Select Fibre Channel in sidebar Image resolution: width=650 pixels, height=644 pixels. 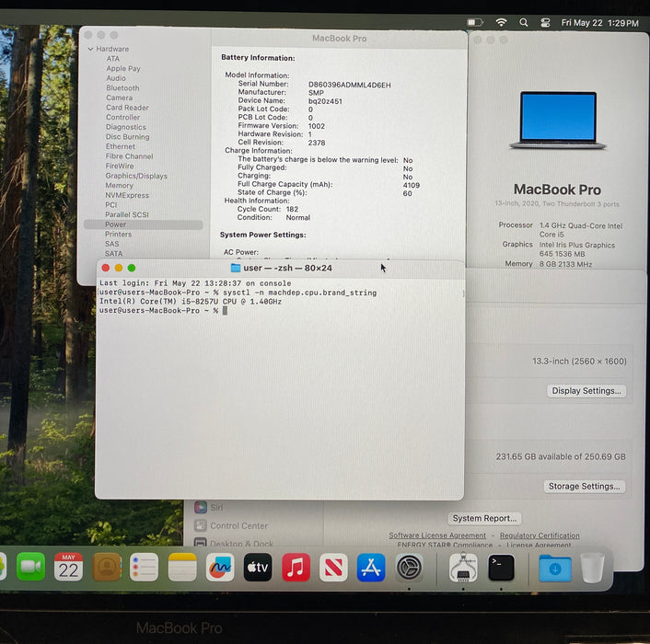pyautogui.click(x=129, y=156)
